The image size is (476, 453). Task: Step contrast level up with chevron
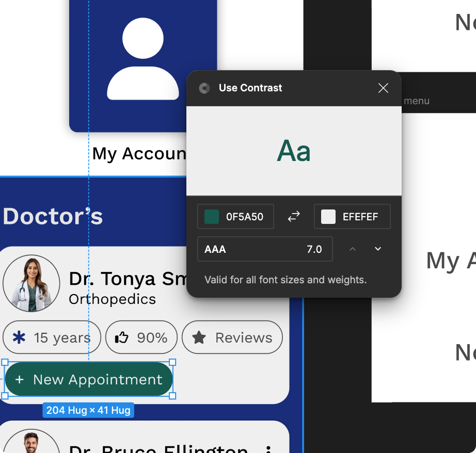pyautogui.click(x=353, y=249)
